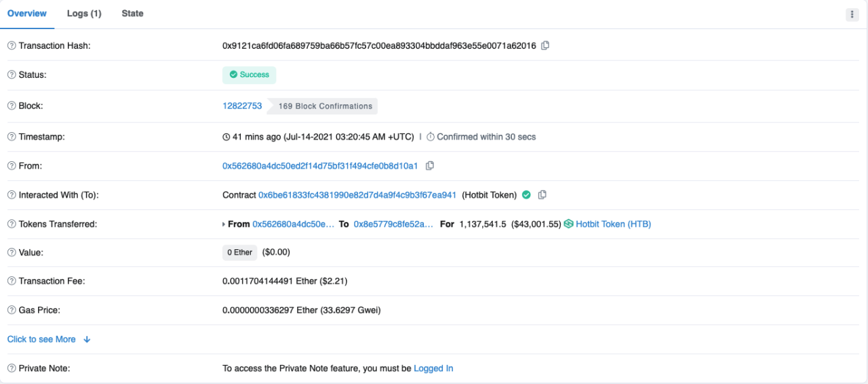Copy the From address
This screenshot has height=384, width=868.
pos(429,166)
